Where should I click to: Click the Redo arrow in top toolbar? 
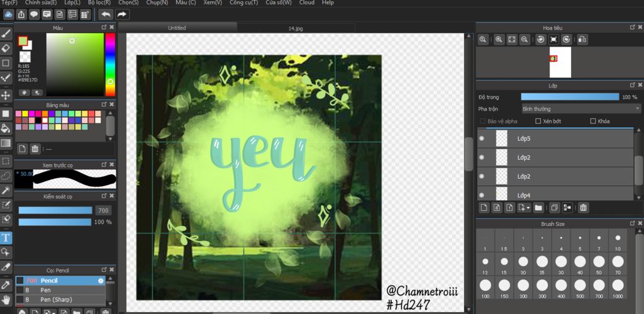point(122,14)
